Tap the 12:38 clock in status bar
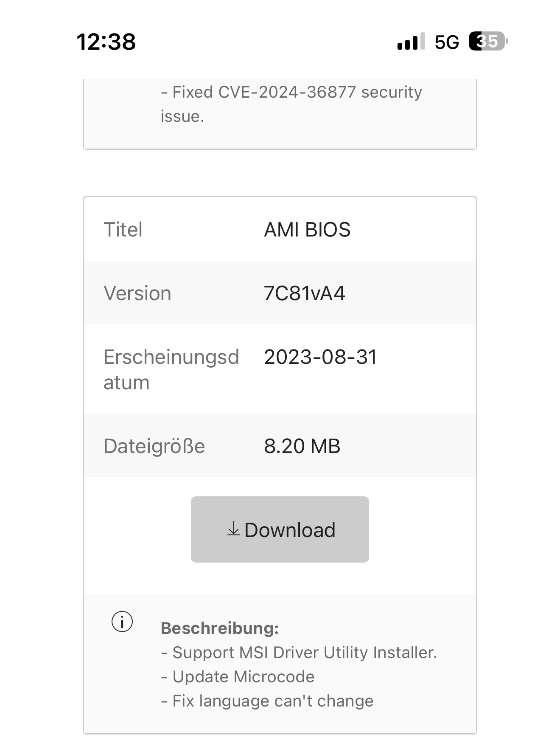This screenshot has height=746, width=560. click(106, 42)
